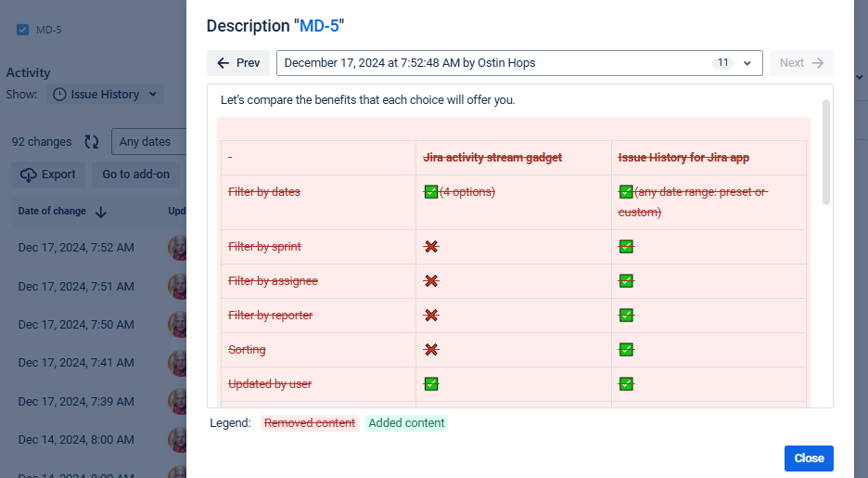868x478 pixels.
Task: Click the Filter by dates cell text
Action: 264,191
